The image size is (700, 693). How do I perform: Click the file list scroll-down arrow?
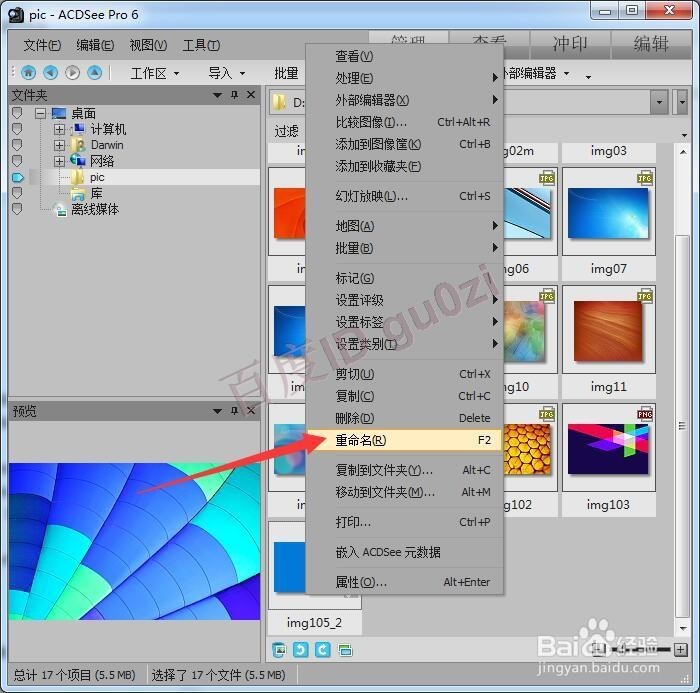[x=683, y=628]
